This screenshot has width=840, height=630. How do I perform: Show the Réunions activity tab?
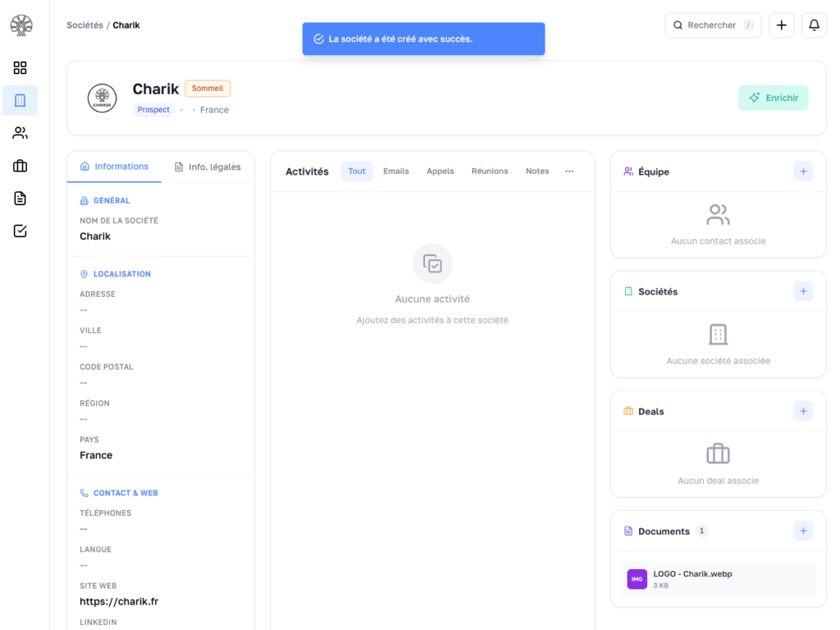[490, 171]
